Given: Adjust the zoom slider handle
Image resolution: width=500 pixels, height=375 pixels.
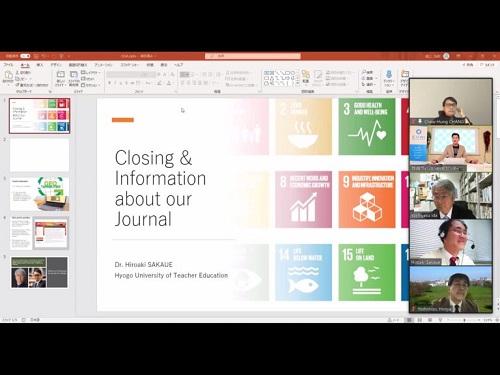Looking at the screenshot, I should point(464,320).
